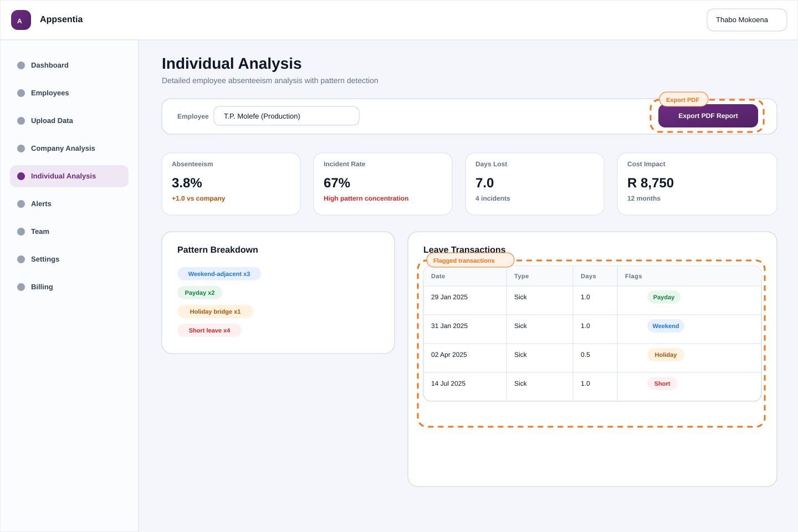Viewport: 798px width, 532px height.
Task: Click the Dashboard bullet icon
Action: (21, 65)
